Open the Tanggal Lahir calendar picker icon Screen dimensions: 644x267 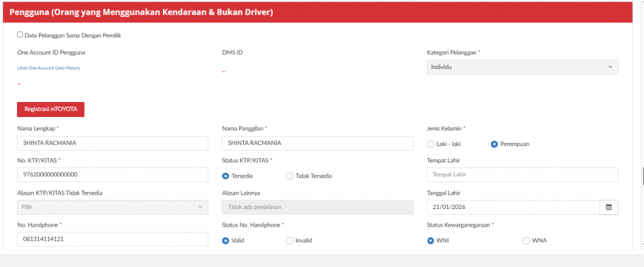608,207
